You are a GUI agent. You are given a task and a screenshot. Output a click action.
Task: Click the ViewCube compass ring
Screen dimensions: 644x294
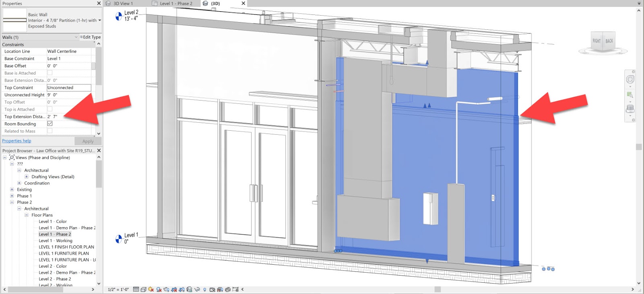pos(603,51)
